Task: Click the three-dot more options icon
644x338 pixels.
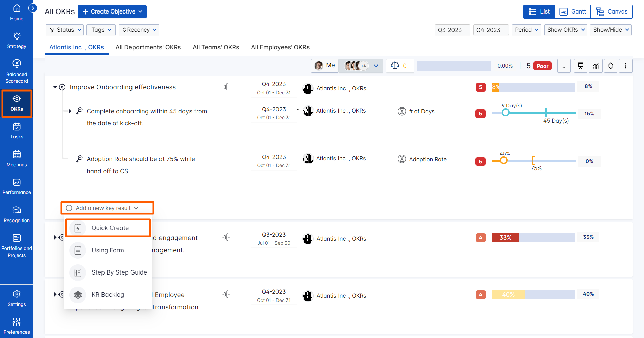Action: 626,66
